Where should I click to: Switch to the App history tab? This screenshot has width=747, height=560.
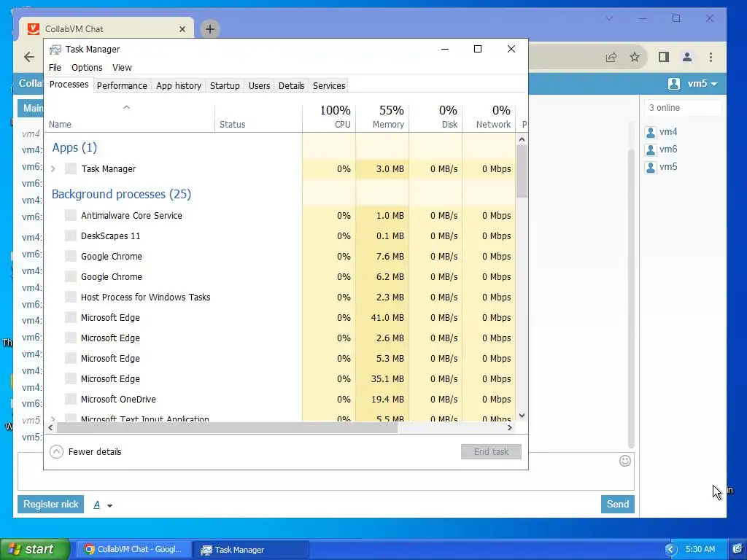pyautogui.click(x=179, y=86)
